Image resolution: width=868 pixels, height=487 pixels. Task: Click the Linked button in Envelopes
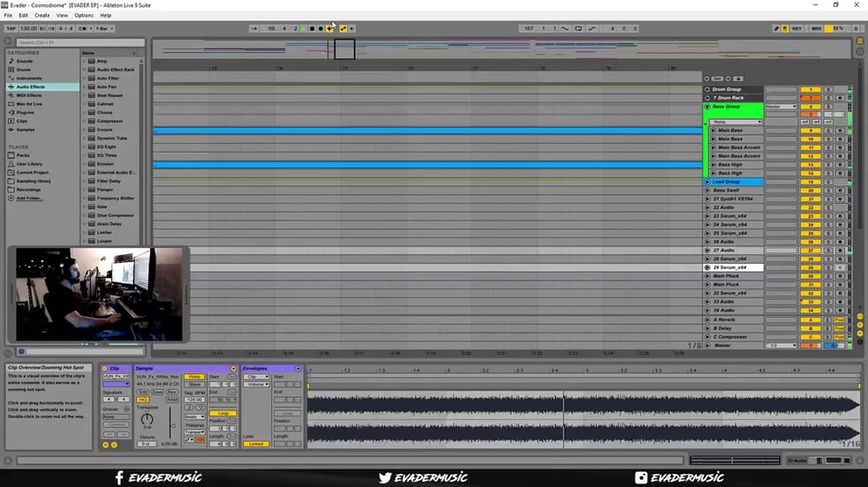[256, 444]
